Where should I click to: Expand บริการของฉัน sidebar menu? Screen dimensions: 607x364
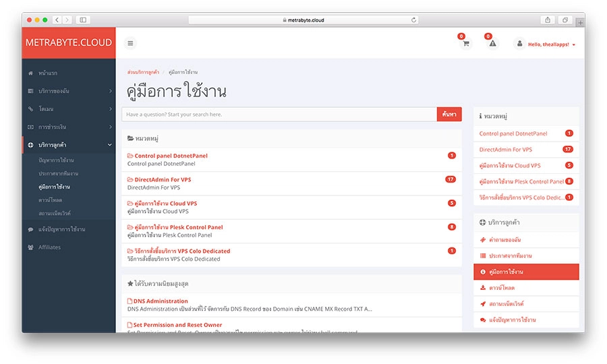coord(68,90)
